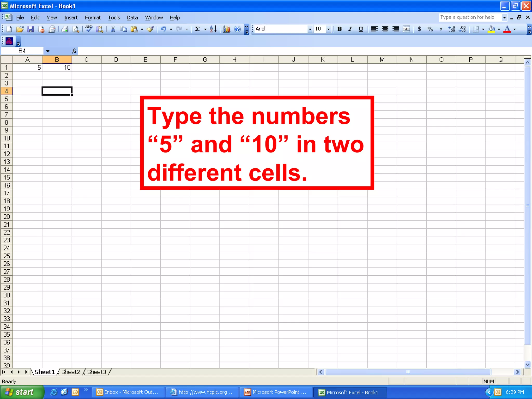
Task: Select row 10 header
Action: click(x=6, y=138)
